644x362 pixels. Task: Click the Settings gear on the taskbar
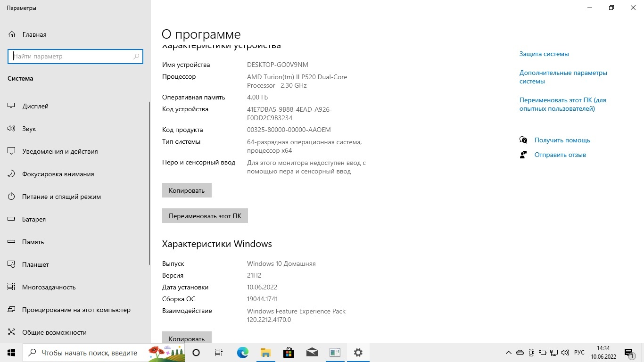tap(358, 353)
